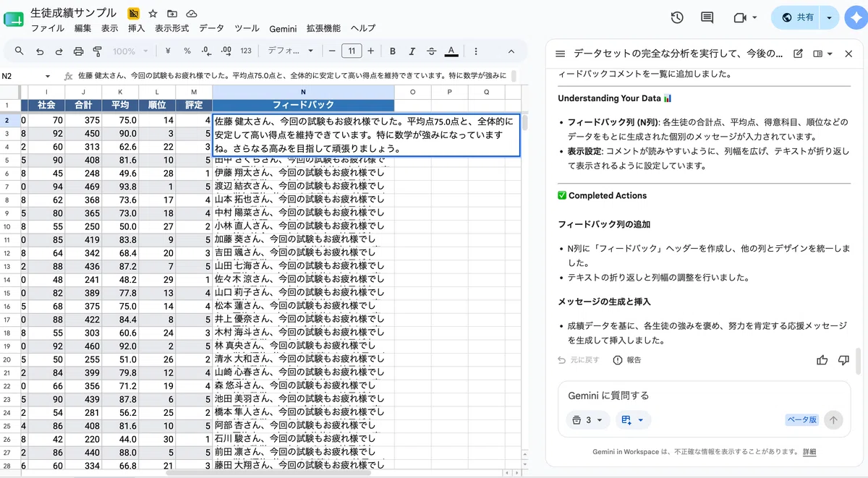Open the share options dropdown arrow
The height and width of the screenshot is (478, 868).
click(829, 17)
